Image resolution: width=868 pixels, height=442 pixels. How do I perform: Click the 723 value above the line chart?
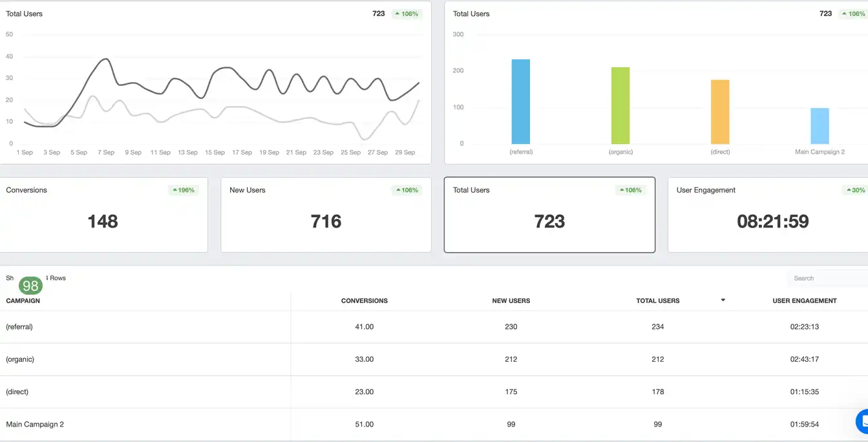pyautogui.click(x=379, y=14)
